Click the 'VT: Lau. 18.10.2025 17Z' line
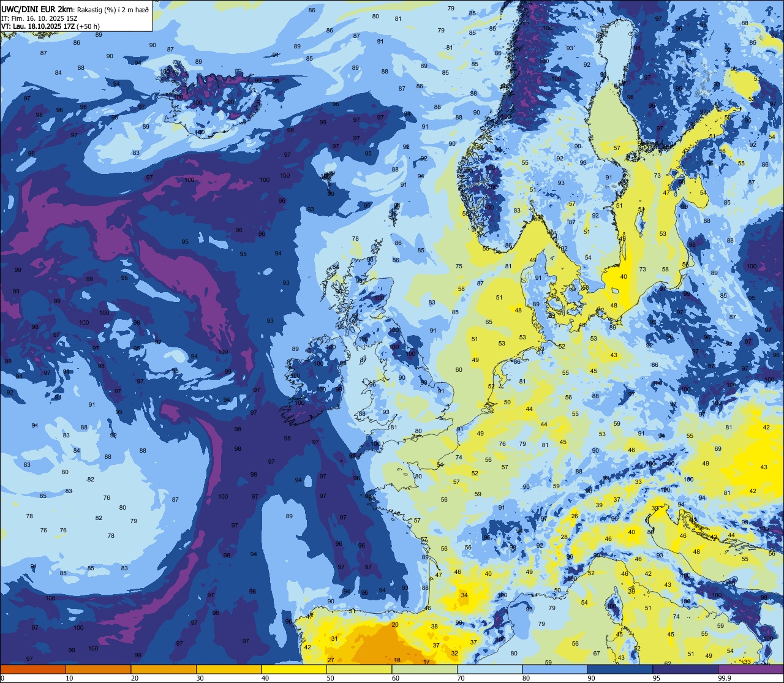This screenshot has height=683, width=784. (38, 26)
